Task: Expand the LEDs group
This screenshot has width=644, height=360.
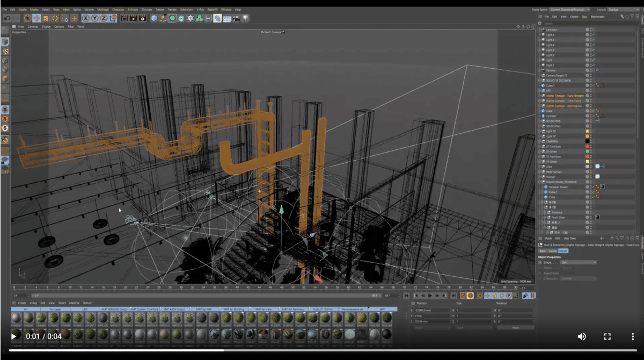Action: (540, 167)
